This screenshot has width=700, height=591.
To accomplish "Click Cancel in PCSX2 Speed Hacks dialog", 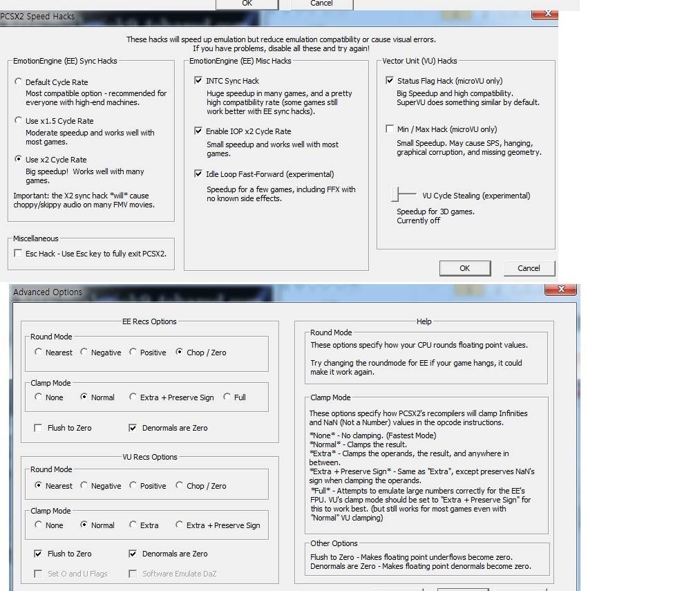I will pyautogui.click(x=529, y=268).
